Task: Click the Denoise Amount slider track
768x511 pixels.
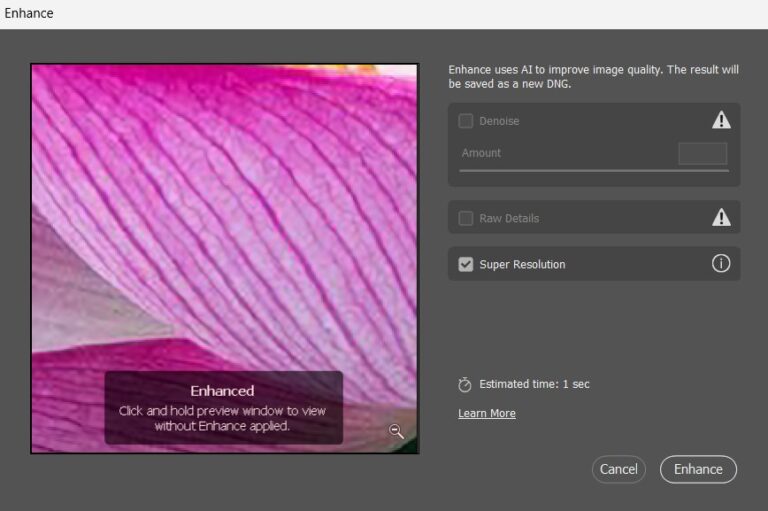Action: coord(594,170)
